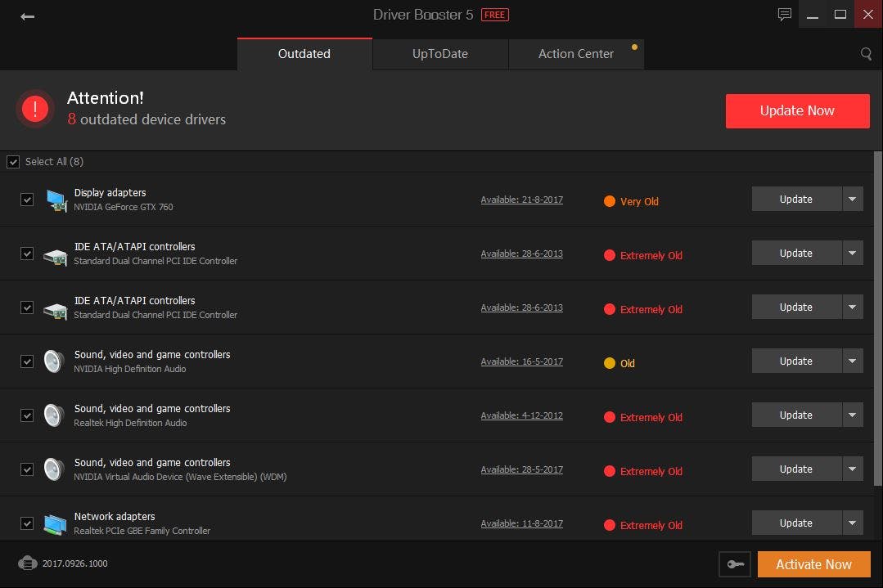Update the Realtek High Definition Audio driver
883x588 pixels.
(x=796, y=415)
